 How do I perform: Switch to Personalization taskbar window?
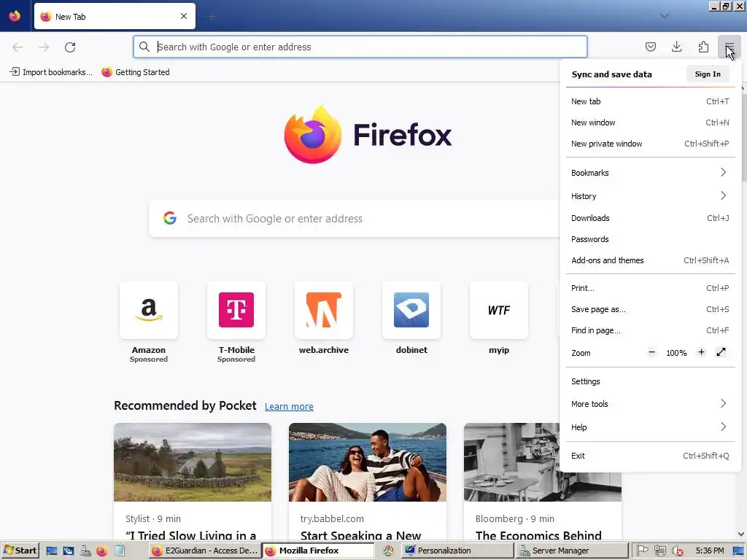pyautogui.click(x=458, y=551)
